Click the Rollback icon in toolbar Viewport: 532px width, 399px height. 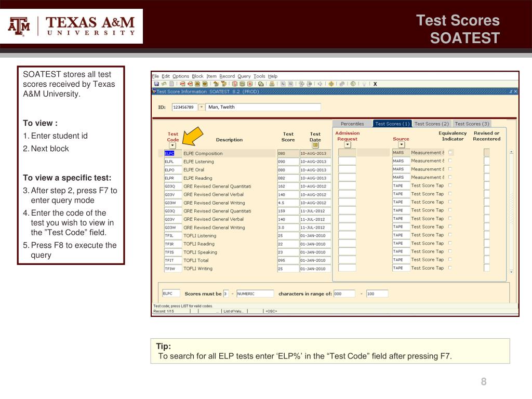164,84
